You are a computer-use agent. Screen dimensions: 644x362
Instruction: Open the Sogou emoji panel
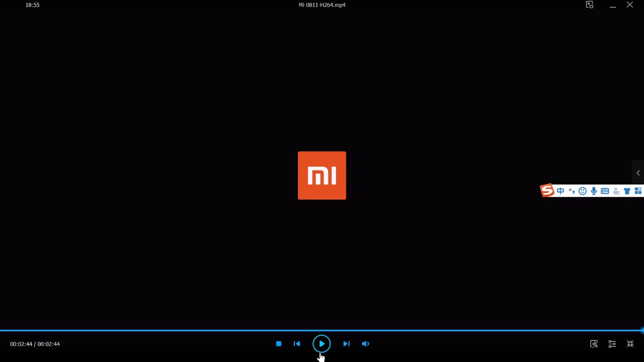click(x=583, y=191)
